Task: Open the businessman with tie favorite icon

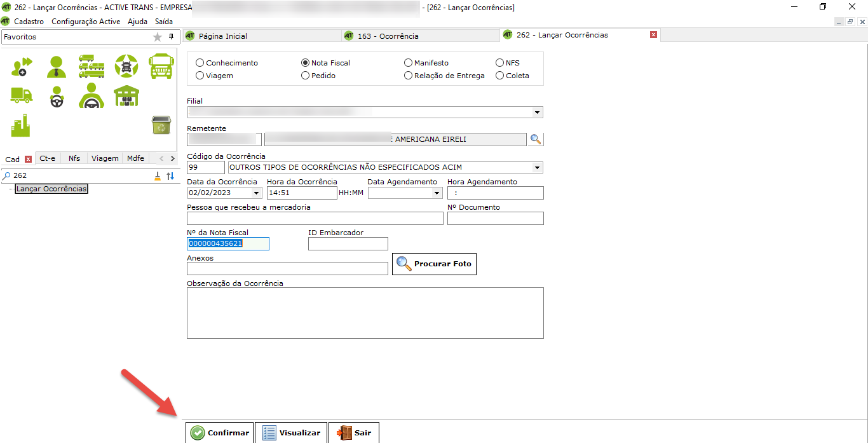Action: [x=56, y=66]
